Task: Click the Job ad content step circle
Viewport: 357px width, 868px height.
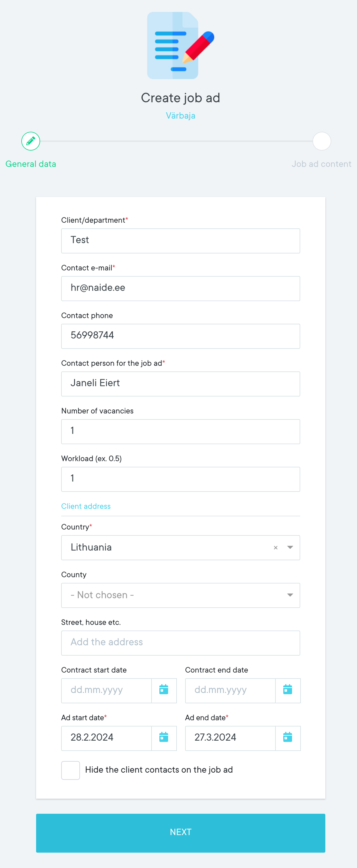Action: [x=322, y=141]
